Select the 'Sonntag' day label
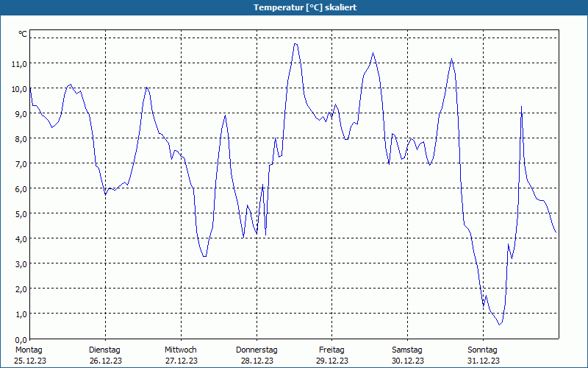 [483, 350]
